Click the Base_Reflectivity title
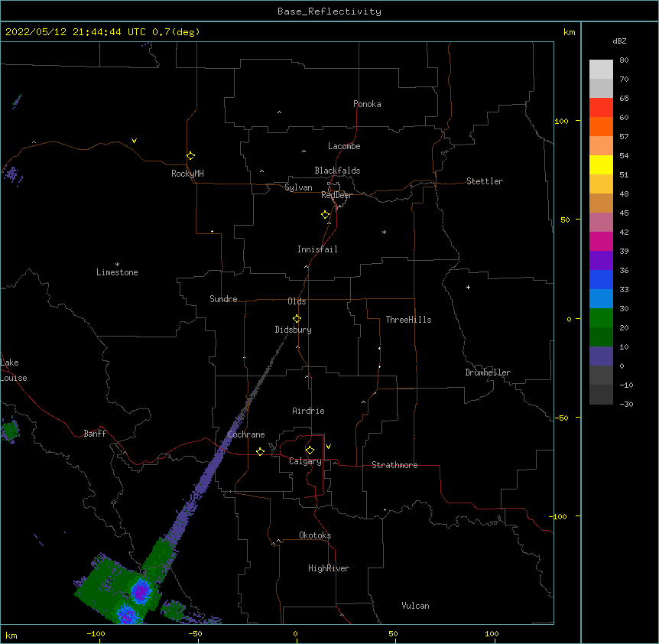This screenshot has width=659, height=644. click(329, 11)
